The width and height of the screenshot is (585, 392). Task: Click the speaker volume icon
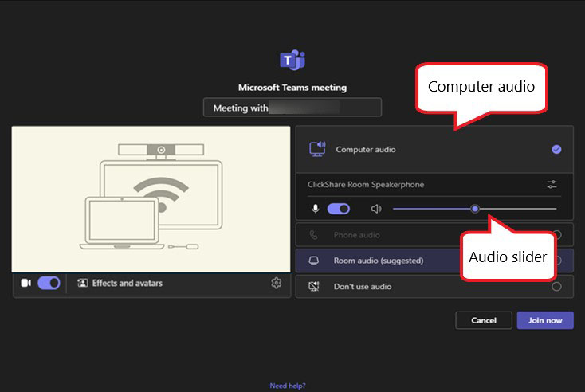point(376,209)
